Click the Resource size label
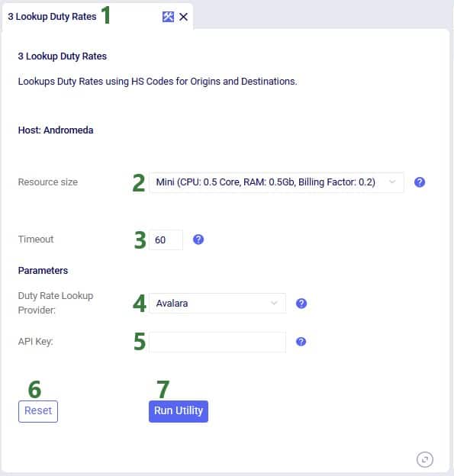 (48, 182)
